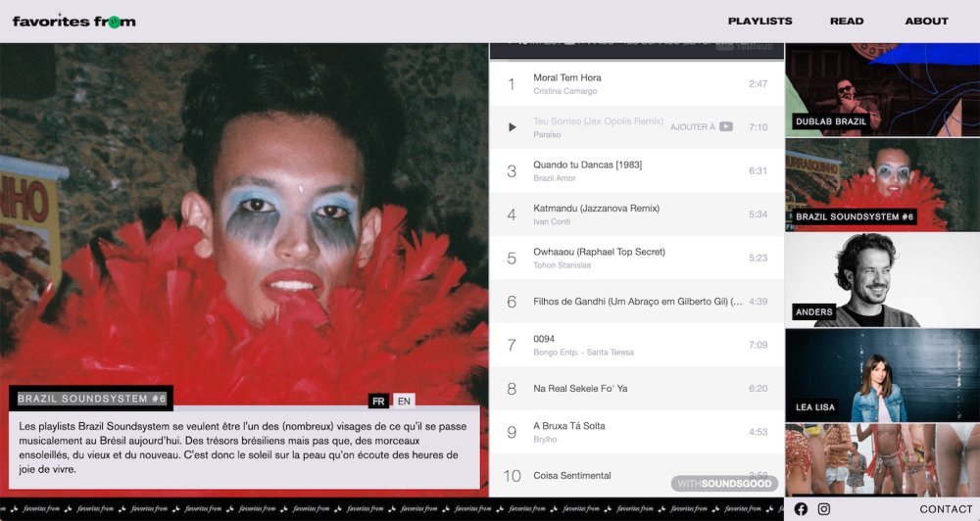Open the Lea Lisa playlist thumbnail
The width and height of the screenshot is (980, 521).
[x=882, y=375]
